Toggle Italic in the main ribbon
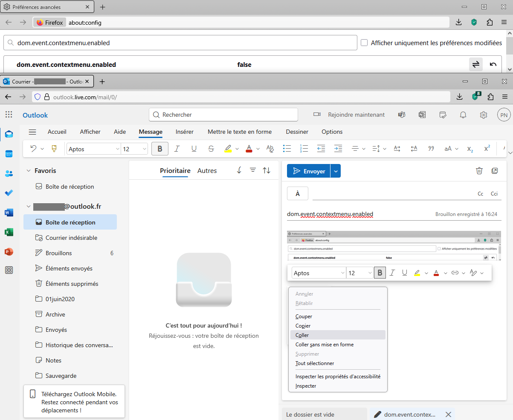The width and height of the screenshot is (513, 420). coord(177,149)
